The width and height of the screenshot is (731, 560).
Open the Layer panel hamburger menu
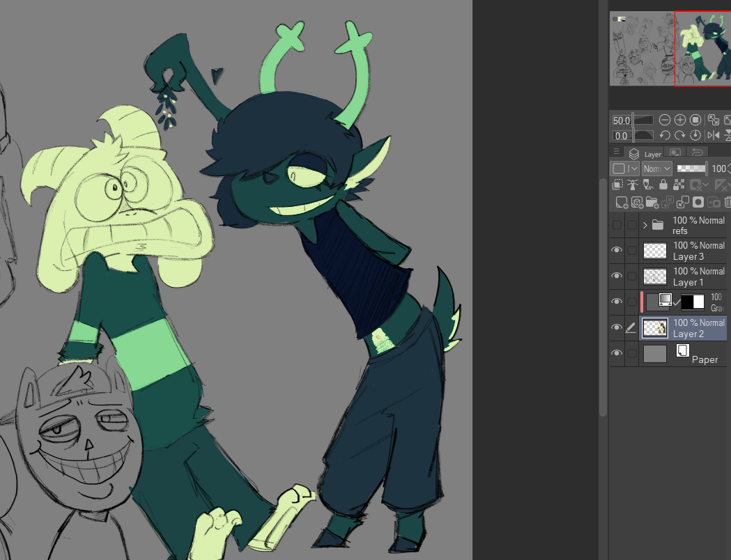click(616, 151)
